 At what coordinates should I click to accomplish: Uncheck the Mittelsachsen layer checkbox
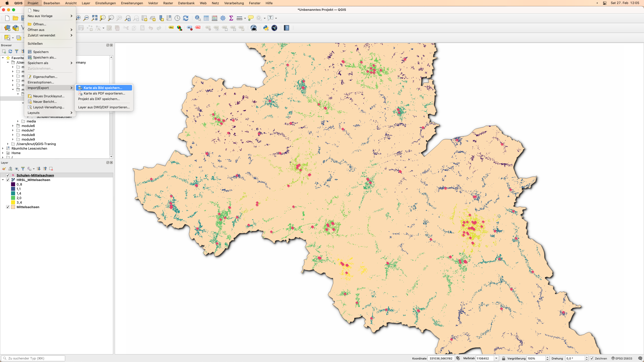pos(8,207)
